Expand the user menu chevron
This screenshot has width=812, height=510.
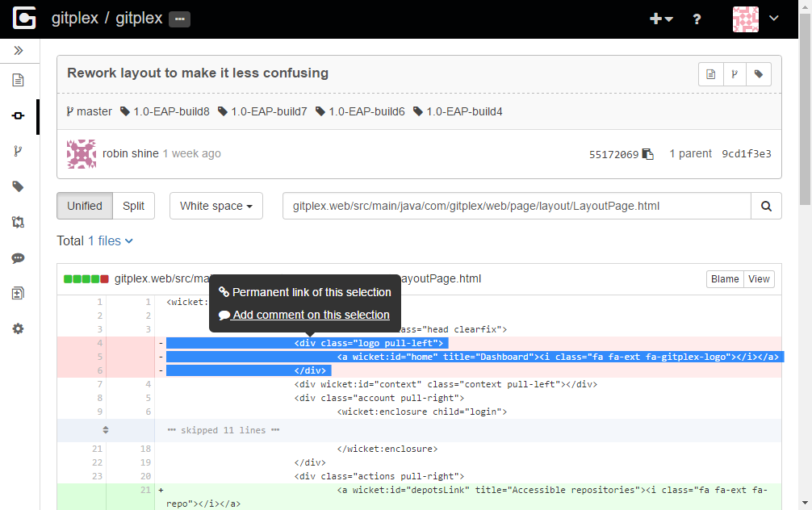[774, 18]
